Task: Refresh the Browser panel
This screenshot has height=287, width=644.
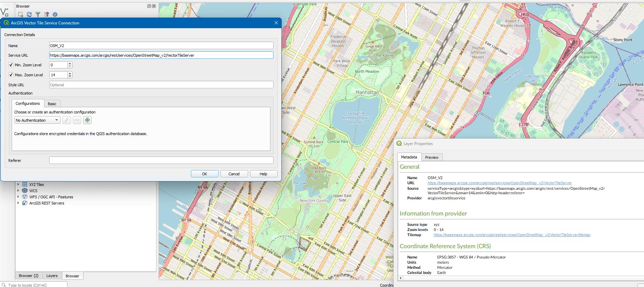Action: [x=29, y=14]
